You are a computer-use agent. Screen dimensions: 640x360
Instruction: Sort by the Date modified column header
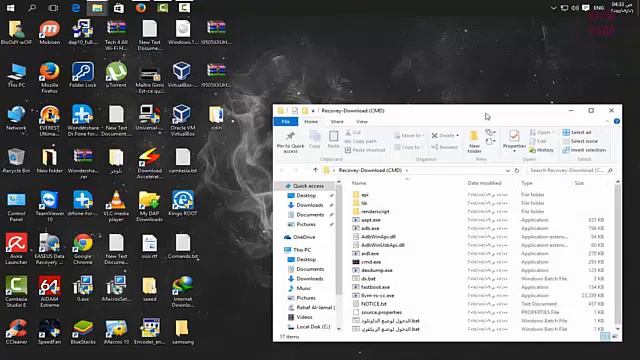pyautogui.click(x=484, y=183)
